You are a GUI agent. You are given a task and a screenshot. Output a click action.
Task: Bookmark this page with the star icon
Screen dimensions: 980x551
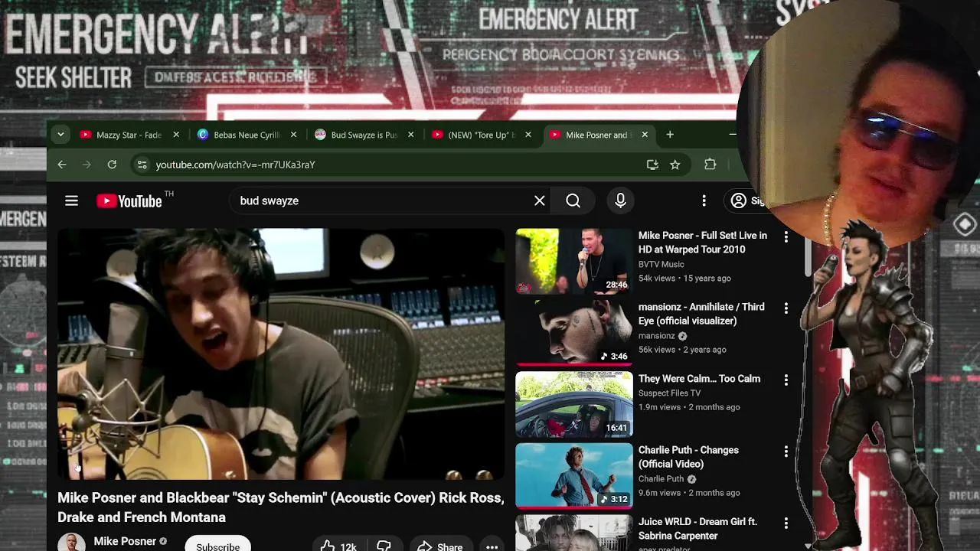point(675,165)
